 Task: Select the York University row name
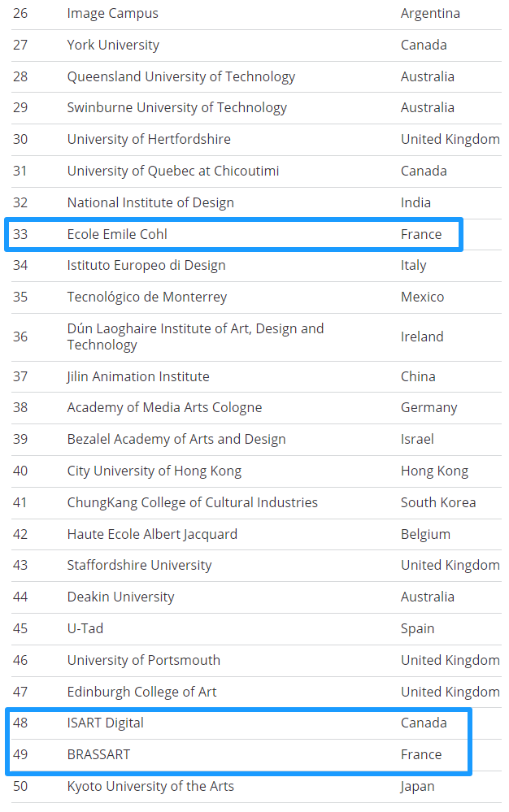tap(113, 45)
